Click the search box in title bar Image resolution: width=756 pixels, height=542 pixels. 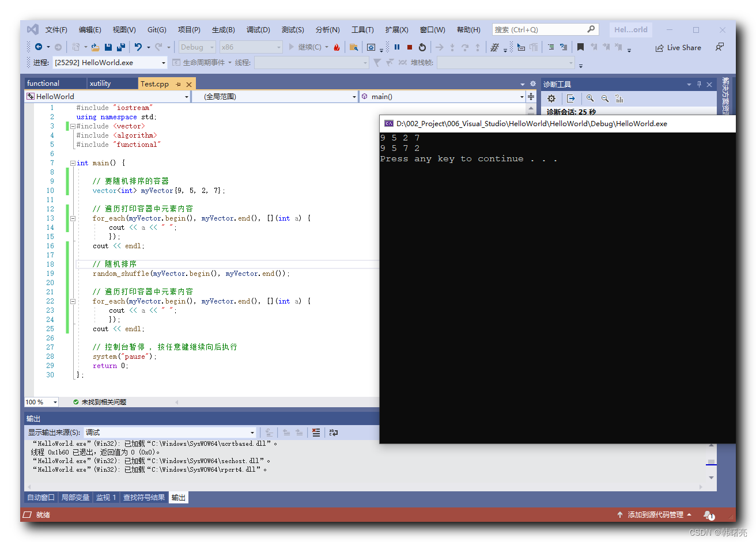pyautogui.click(x=545, y=29)
